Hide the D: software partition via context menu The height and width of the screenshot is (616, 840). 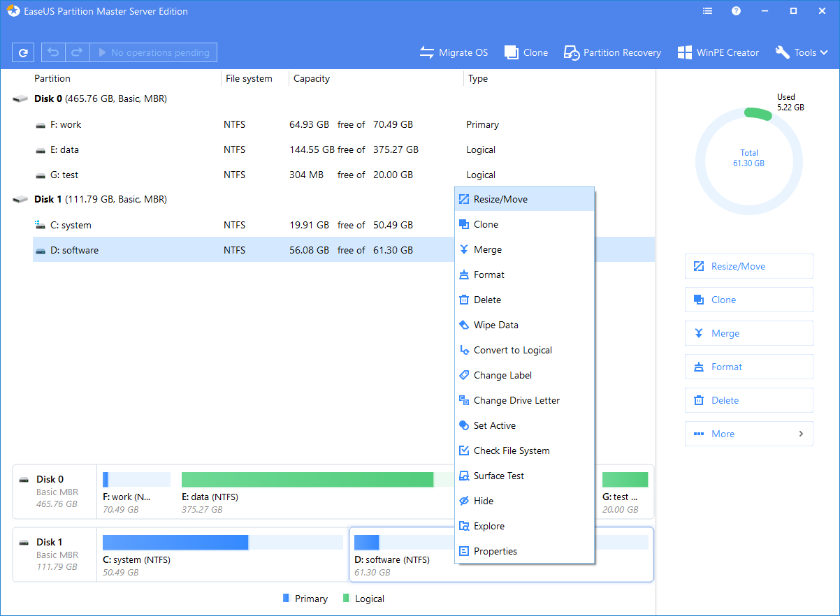pyautogui.click(x=482, y=501)
